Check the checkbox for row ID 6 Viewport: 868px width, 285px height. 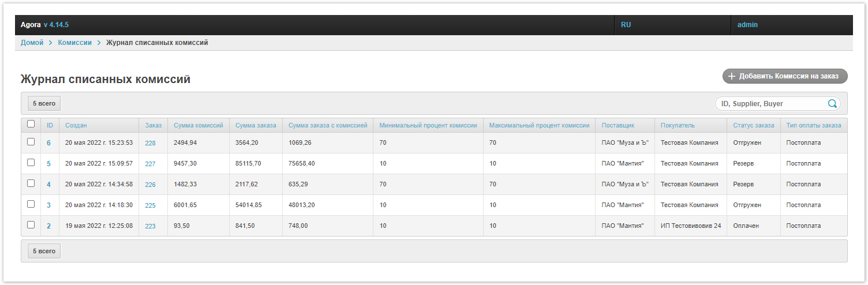tap(31, 142)
